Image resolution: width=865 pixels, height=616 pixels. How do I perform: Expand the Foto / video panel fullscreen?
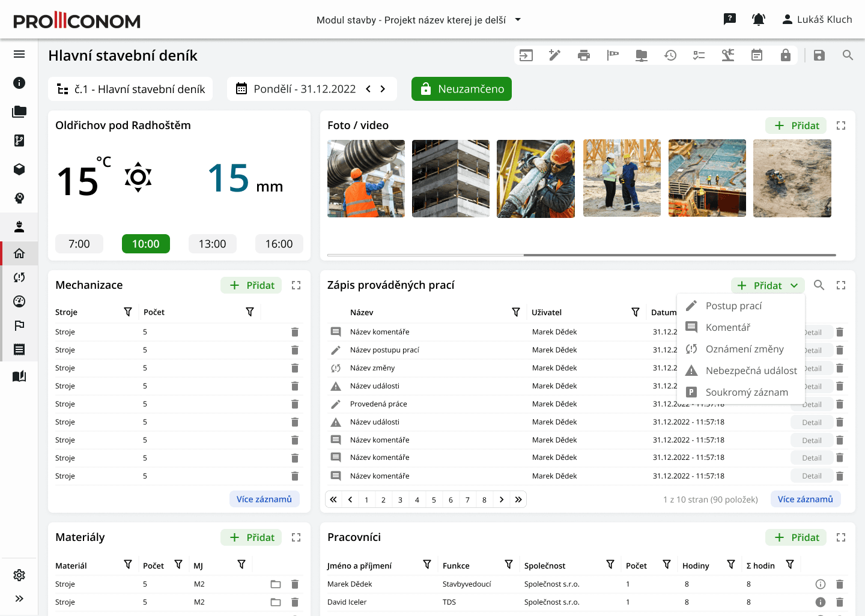point(841,125)
